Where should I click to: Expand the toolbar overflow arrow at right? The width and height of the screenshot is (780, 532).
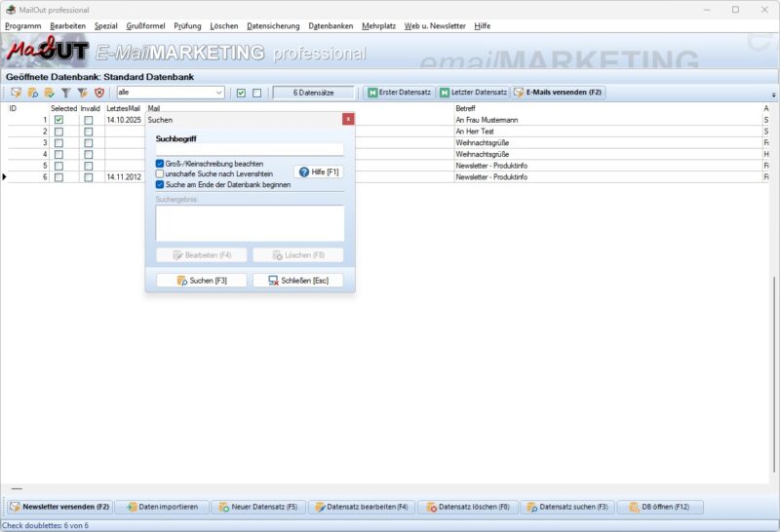pos(773,95)
